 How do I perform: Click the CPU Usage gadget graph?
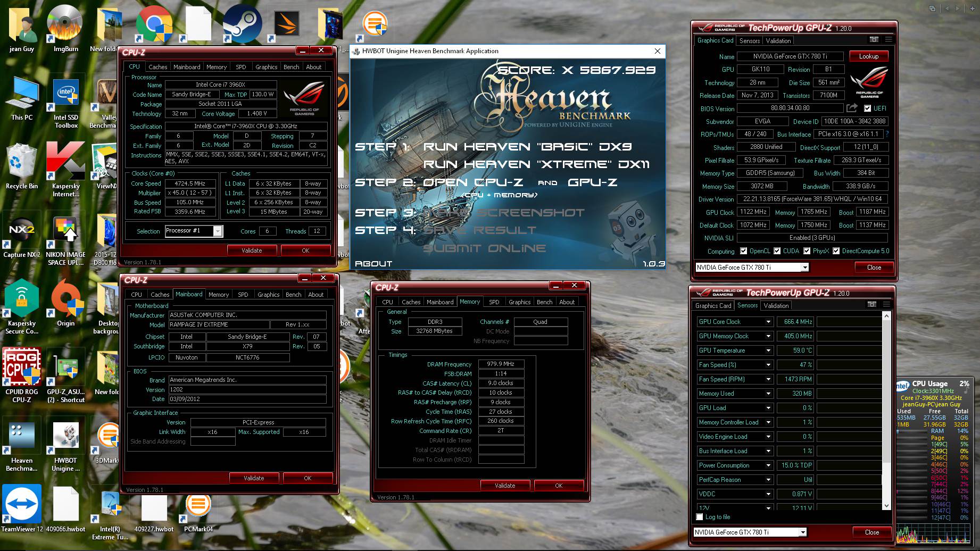click(x=932, y=534)
